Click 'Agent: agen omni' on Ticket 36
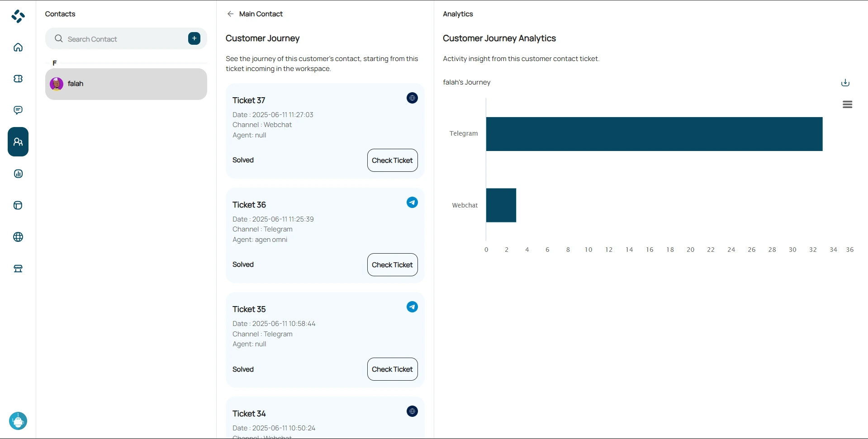Image resolution: width=868 pixels, height=439 pixels. point(260,240)
